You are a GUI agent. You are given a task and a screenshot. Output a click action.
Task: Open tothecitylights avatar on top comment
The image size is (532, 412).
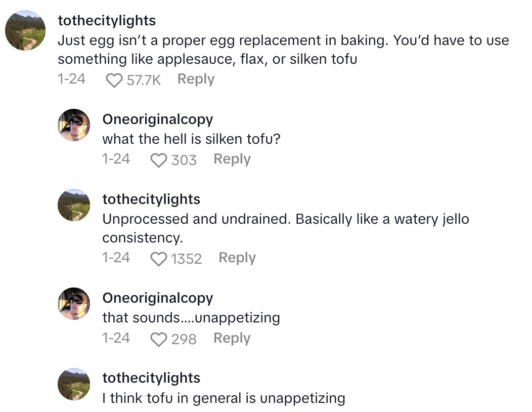(x=26, y=30)
